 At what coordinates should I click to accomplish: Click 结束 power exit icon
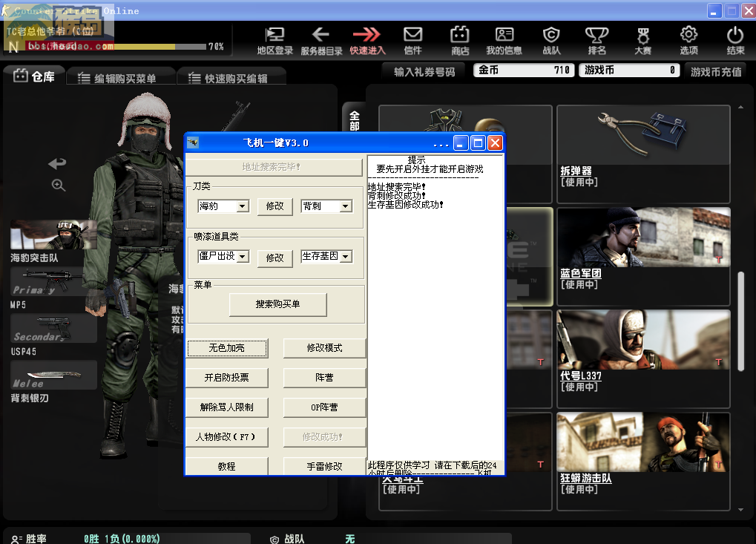pos(735,41)
